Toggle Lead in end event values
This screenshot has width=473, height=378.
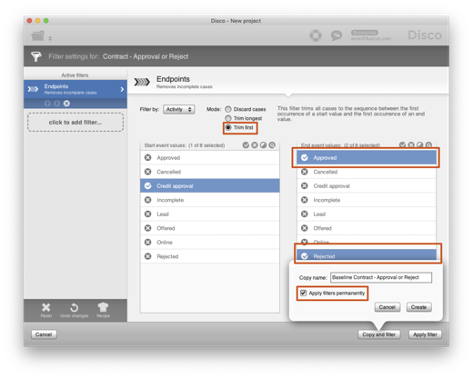(366, 214)
